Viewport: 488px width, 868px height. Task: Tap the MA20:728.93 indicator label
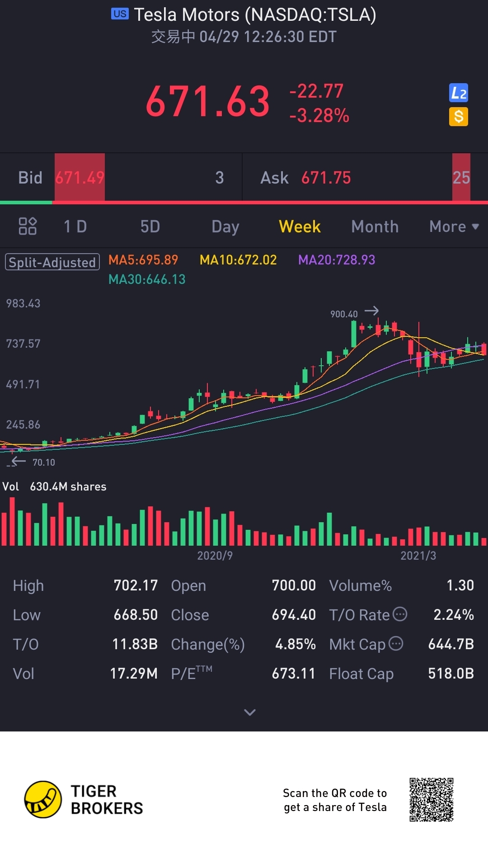coord(337,260)
